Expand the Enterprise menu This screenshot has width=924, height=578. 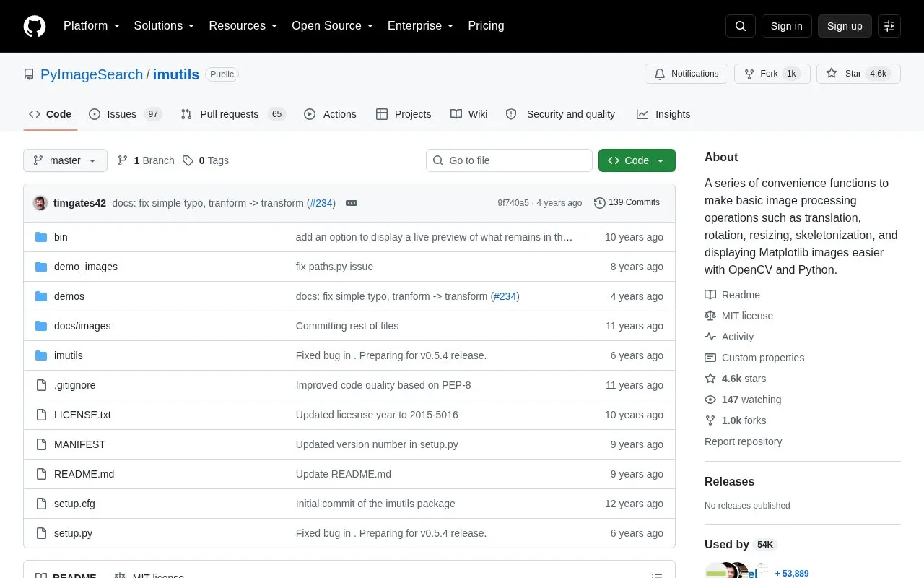[x=421, y=26]
